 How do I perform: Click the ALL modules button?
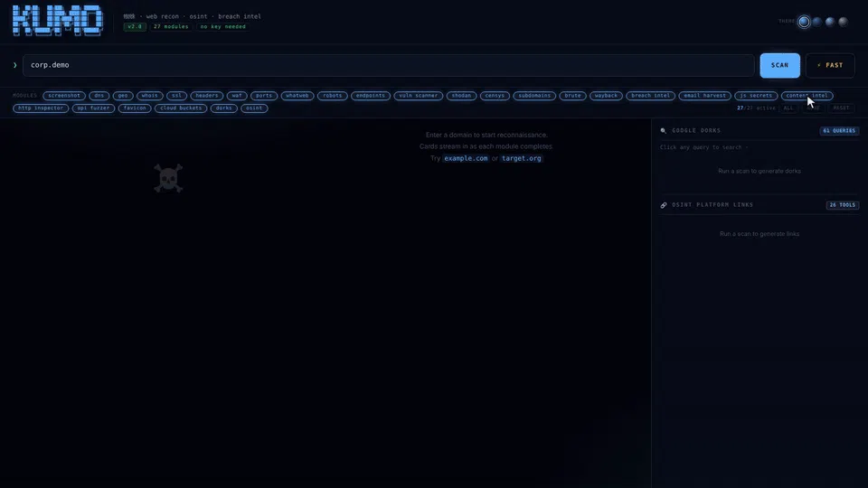pos(788,108)
